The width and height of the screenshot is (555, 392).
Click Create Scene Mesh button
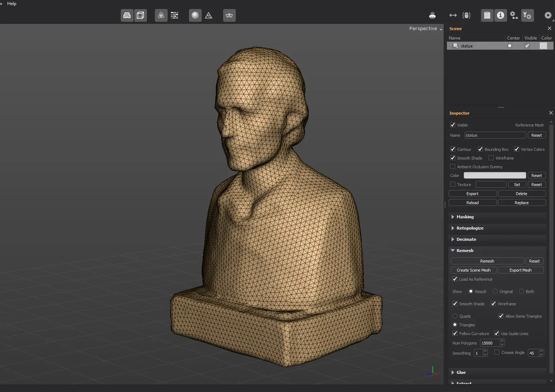click(474, 270)
